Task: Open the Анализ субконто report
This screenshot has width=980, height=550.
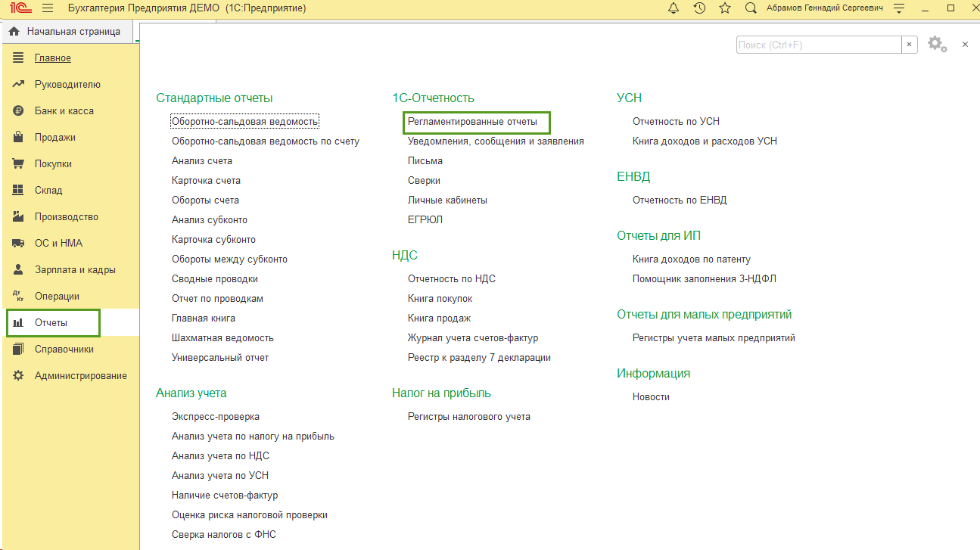Action: tap(210, 219)
